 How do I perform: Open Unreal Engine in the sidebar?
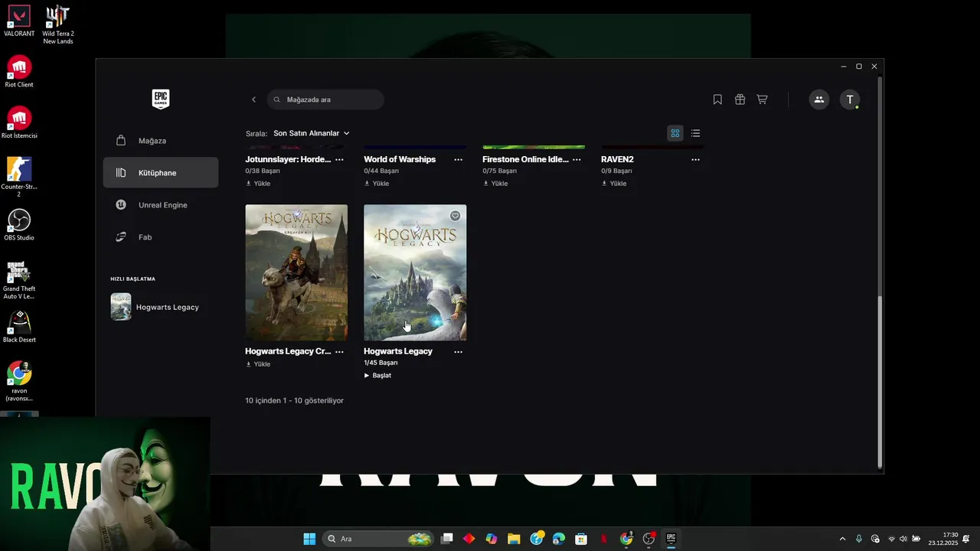tap(161, 205)
